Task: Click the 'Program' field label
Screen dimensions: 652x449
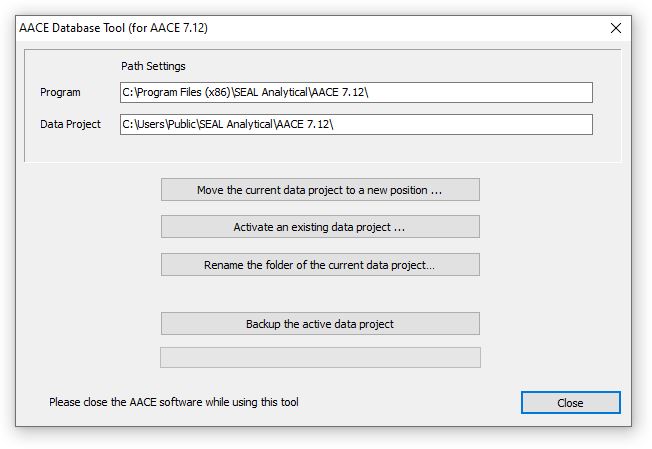Action: click(x=60, y=93)
